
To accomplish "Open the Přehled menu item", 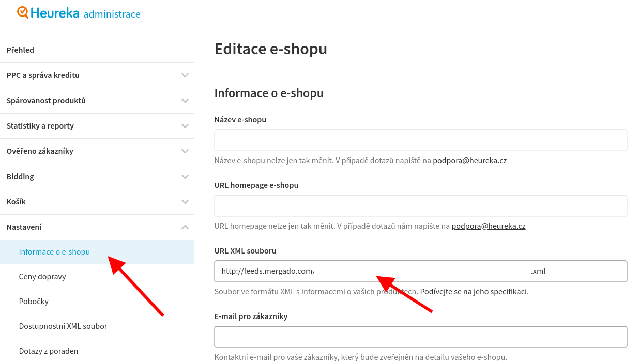I will tap(20, 50).
